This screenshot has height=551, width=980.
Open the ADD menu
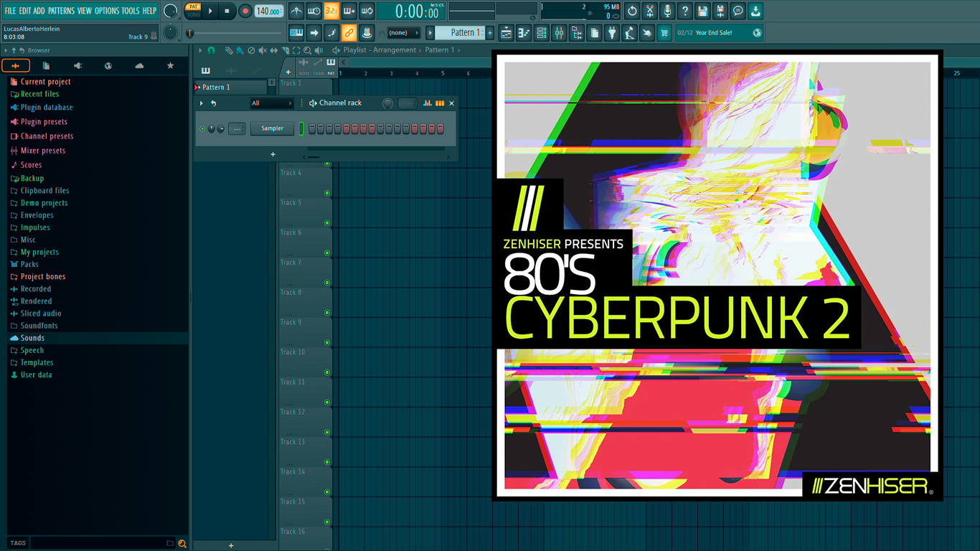pos(39,11)
